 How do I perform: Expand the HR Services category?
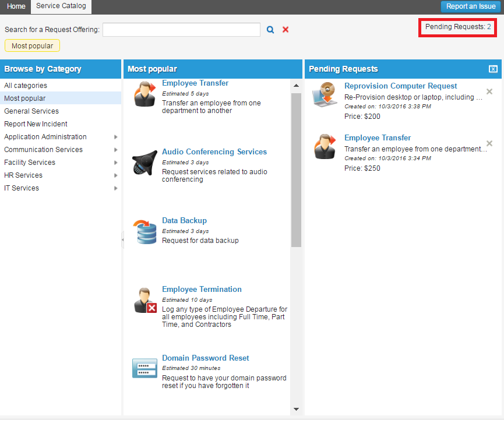click(x=115, y=175)
